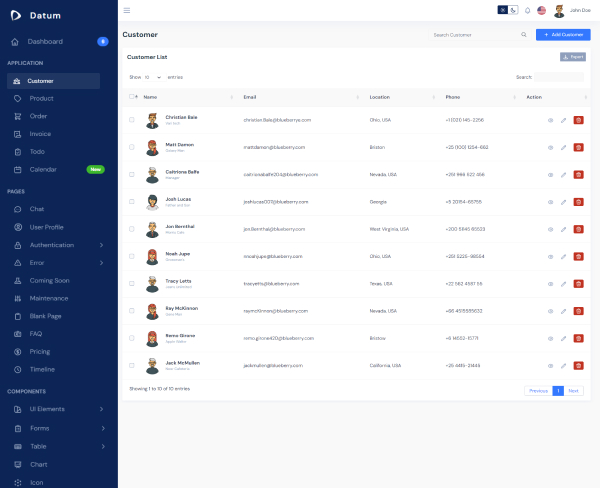The image size is (600, 488).
Task: Click the search magnifier icon
Action: pos(523,35)
